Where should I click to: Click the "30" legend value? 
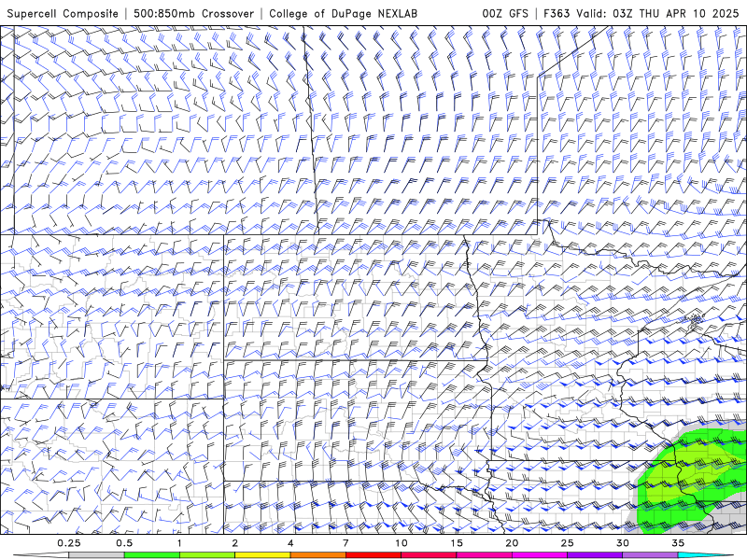pos(623,543)
